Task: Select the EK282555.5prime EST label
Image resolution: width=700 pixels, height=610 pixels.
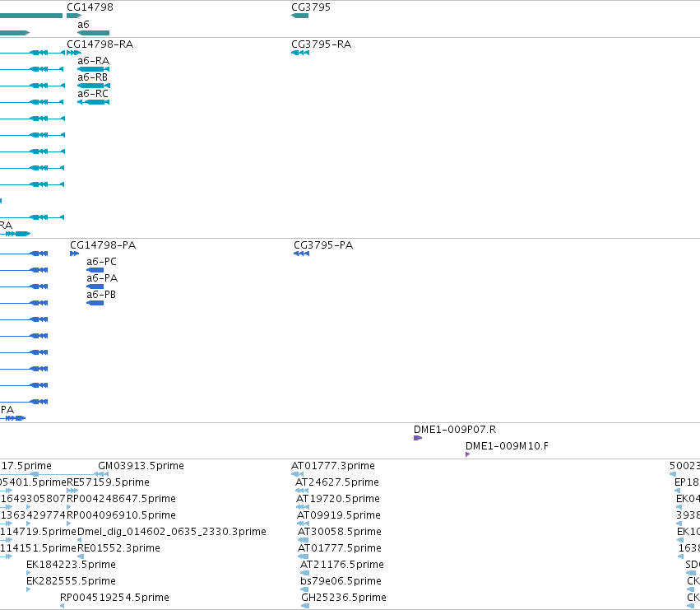Action: pos(71,581)
